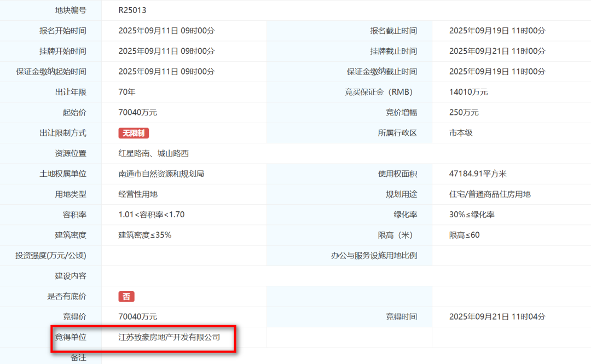The width and height of the screenshot is (591, 364).
Task: Click the 绿化率 label
Action: [x=405, y=215]
